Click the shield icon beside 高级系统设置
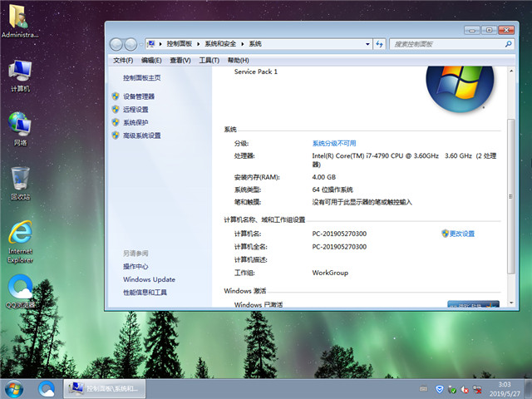Image resolution: width=532 pixels, height=399 pixels. (116, 135)
